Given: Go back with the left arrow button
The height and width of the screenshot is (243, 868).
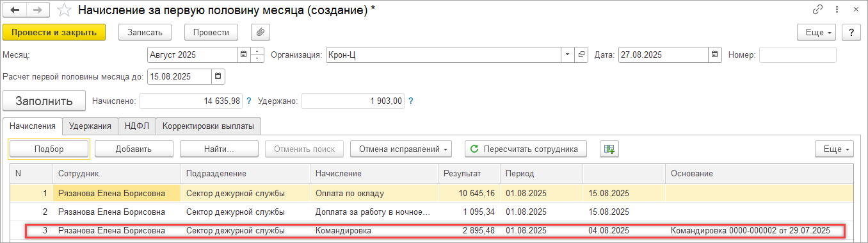Looking at the screenshot, I should click(x=15, y=10).
